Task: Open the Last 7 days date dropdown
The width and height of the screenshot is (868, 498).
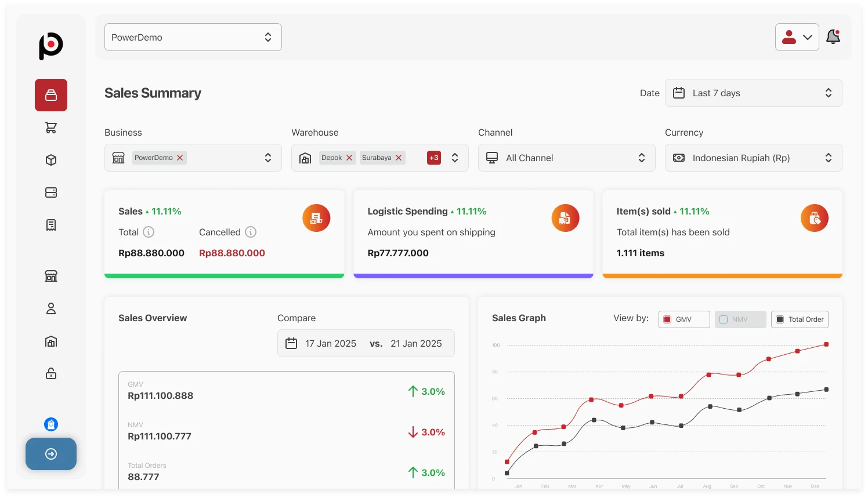Action: [x=753, y=93]
